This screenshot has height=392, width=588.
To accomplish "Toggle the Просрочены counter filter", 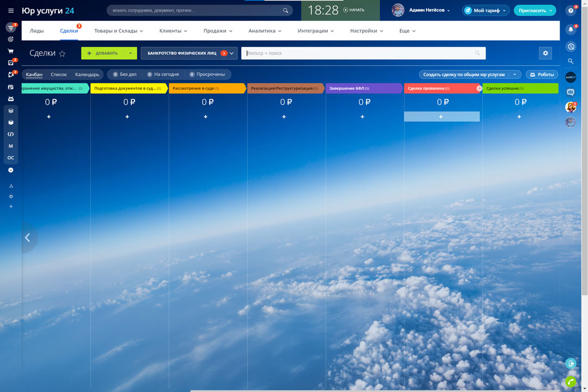I will (207, 75).
